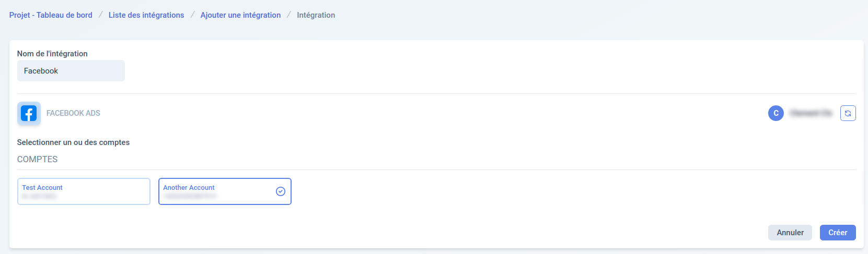Create the integration with Créer

(x=838, y=233)
